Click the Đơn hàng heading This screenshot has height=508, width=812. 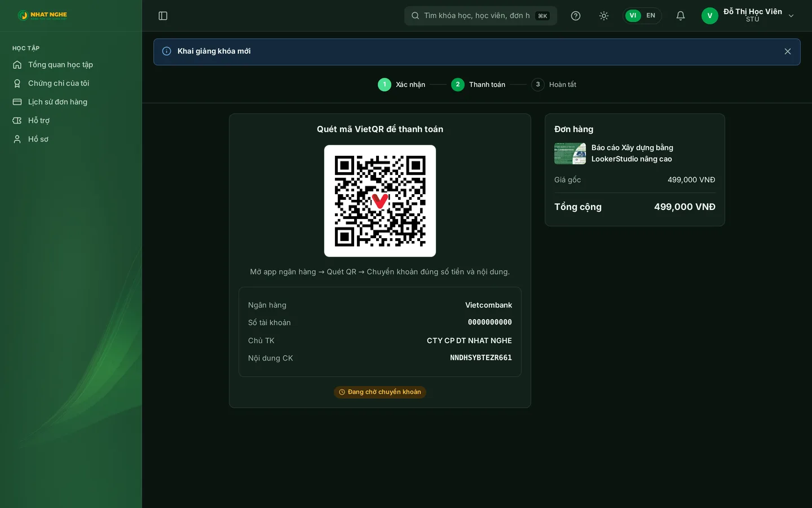(x=574, y=129)
